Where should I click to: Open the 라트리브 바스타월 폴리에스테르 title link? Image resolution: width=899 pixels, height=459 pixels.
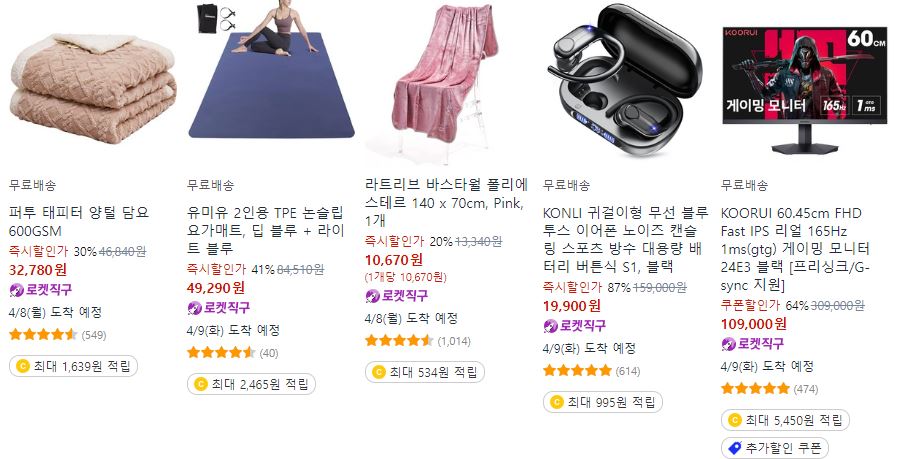click(x=446, y=202)
